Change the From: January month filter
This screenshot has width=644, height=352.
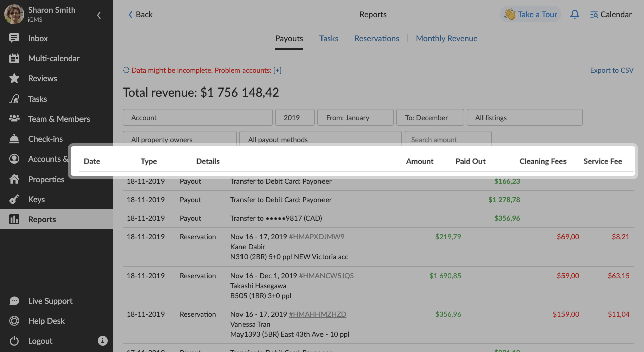[x=355, y=117]
